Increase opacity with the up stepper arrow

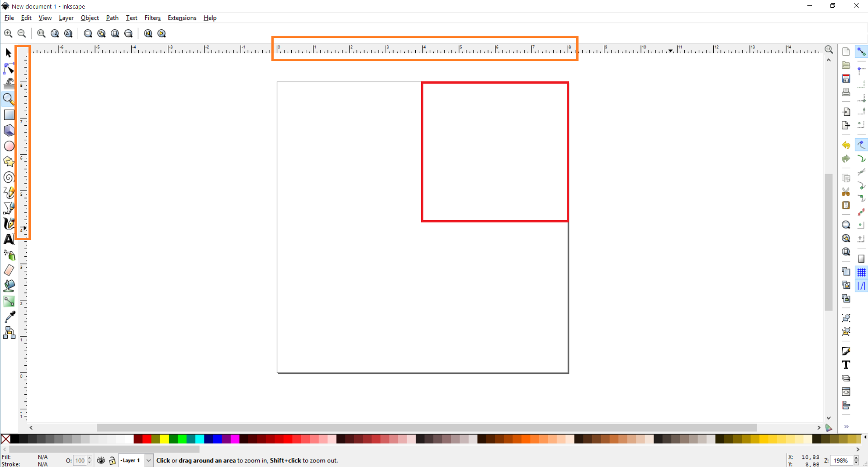tap(89, 458)
